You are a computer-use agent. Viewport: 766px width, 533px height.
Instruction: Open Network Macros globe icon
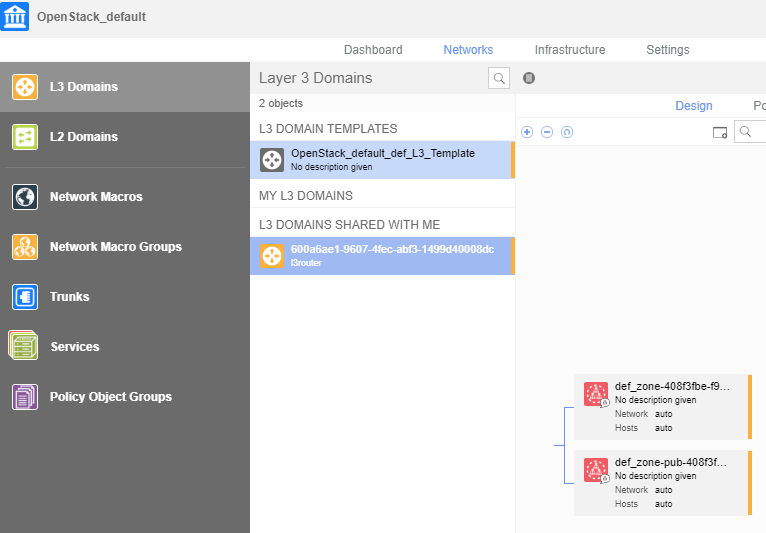coord(25,197)
